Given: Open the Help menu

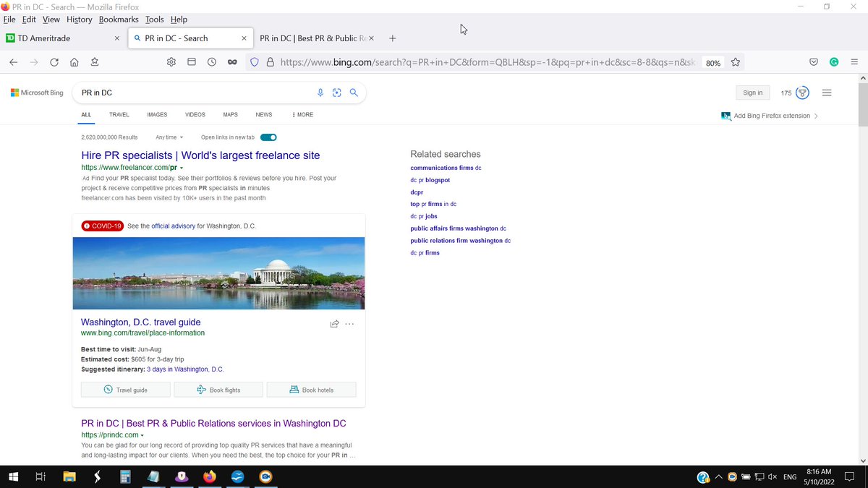Looking at the screenshot, I should point(179,20).
